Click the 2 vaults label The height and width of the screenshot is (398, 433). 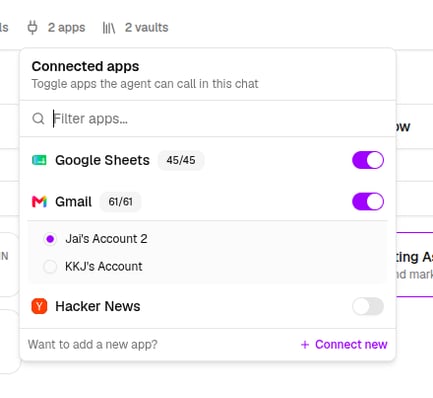[146, 27]
